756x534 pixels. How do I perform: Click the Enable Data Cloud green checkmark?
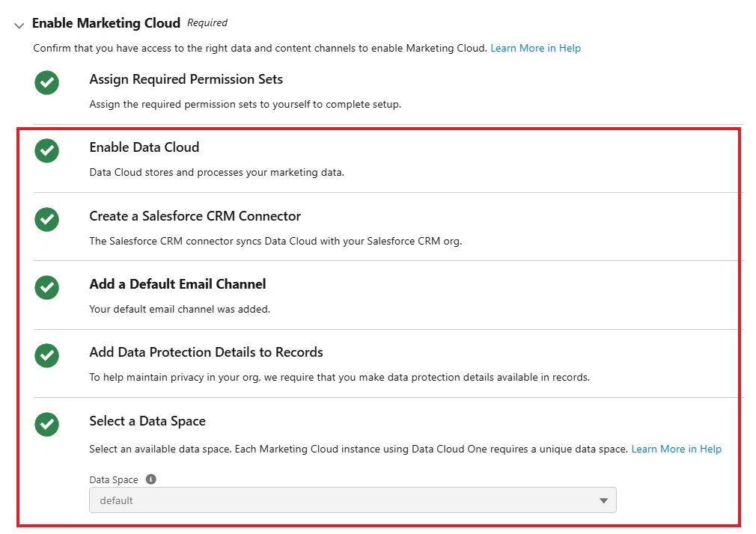pos(46,151)
